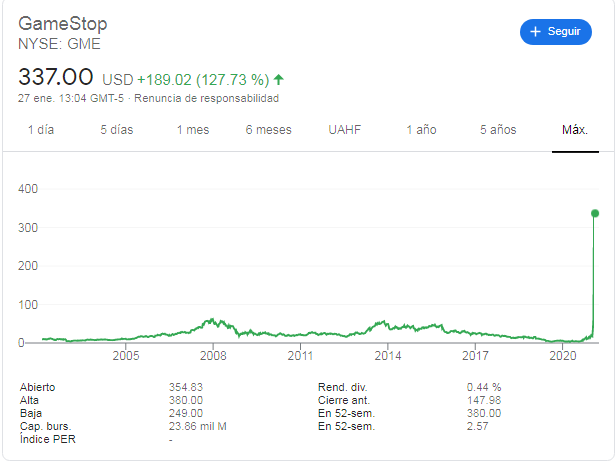The height and width of the screenshot is (465, 615).
Task: Click the green up arrow icon
Action: pyautogui.click(x=279, y=78)
